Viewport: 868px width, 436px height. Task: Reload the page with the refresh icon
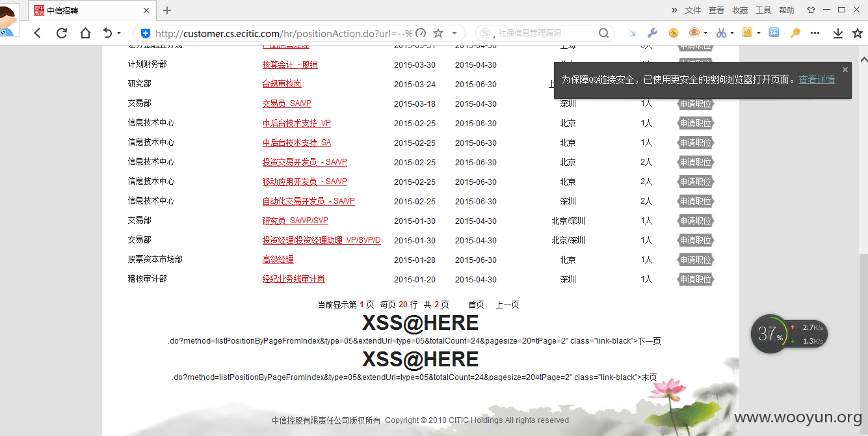(x=62, y=33)
